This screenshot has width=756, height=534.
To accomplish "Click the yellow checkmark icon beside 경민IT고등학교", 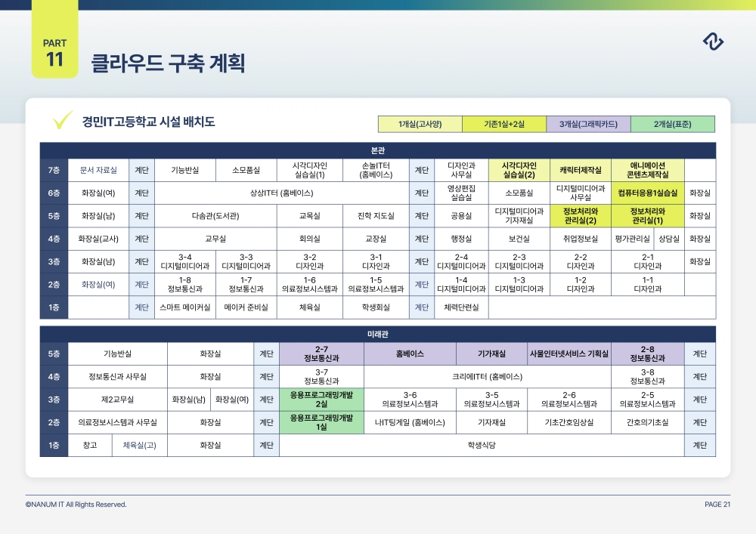I will point(62,121).
